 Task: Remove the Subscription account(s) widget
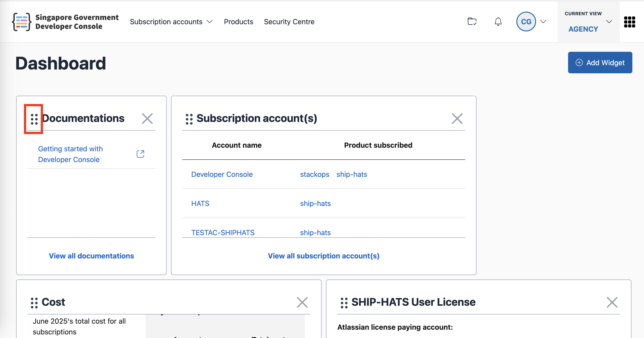click(x=457, y=119)
